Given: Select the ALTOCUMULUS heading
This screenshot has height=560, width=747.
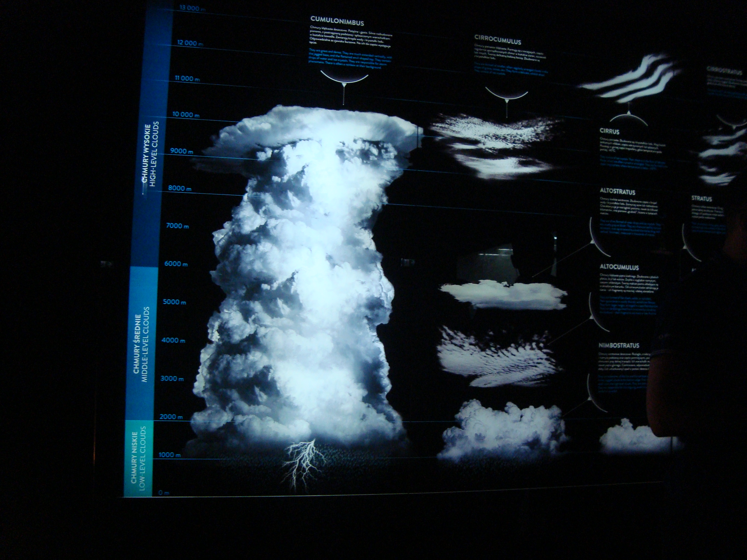Looking at the screenshot, I should pos(619,267).
